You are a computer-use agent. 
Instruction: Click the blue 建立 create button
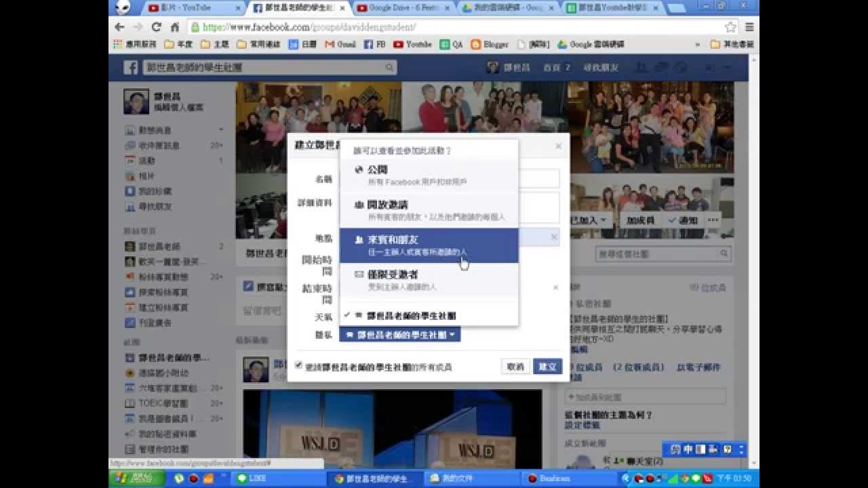547,367
